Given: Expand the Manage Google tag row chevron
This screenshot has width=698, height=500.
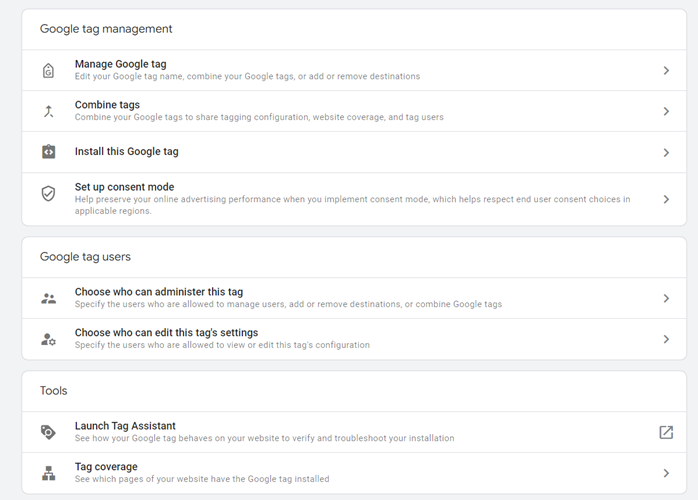Looking at the screenshot, I should point(666,70).
